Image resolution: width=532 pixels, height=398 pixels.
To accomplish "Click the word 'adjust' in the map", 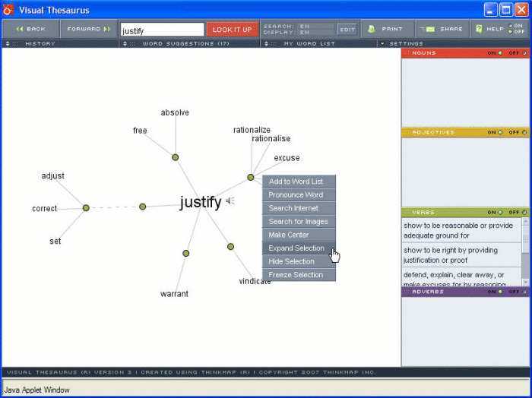I will point(52,176).
